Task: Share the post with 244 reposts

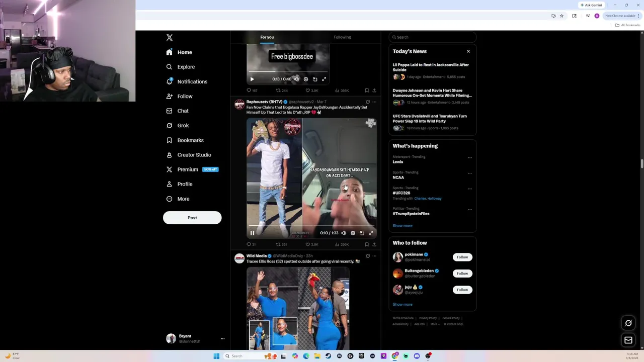Action: point(374,90)
